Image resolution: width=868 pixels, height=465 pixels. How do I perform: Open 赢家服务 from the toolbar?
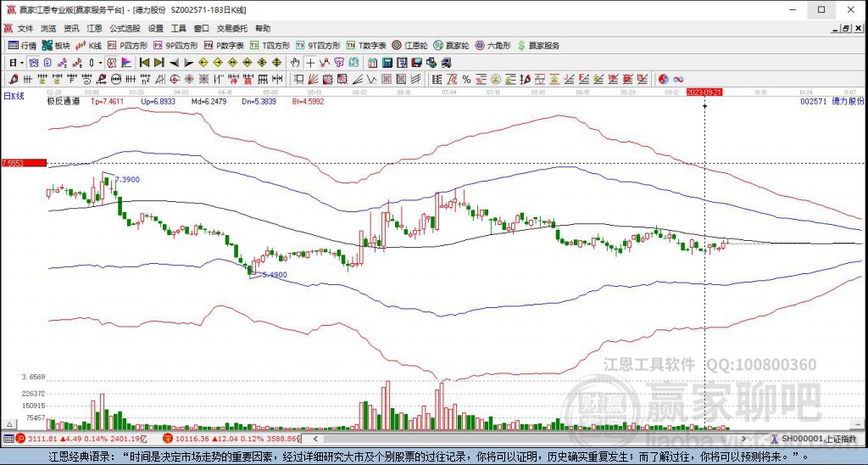click(538, 46)
